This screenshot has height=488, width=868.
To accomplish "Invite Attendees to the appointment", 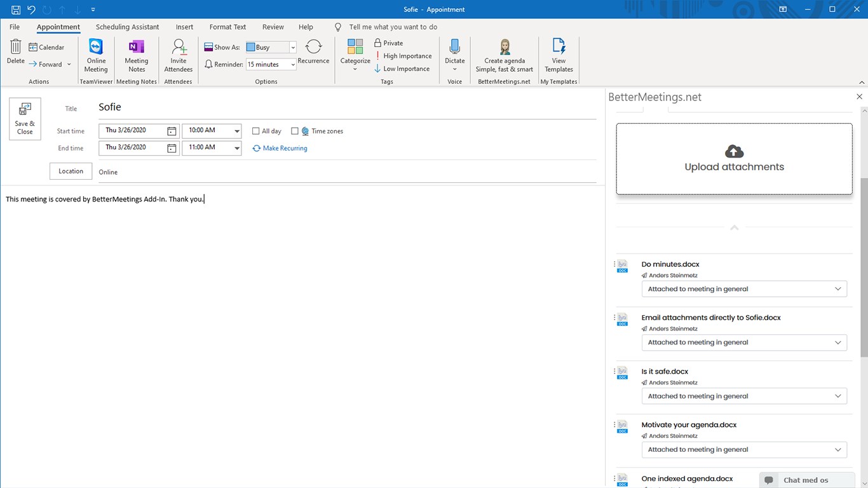I will 179,56.
